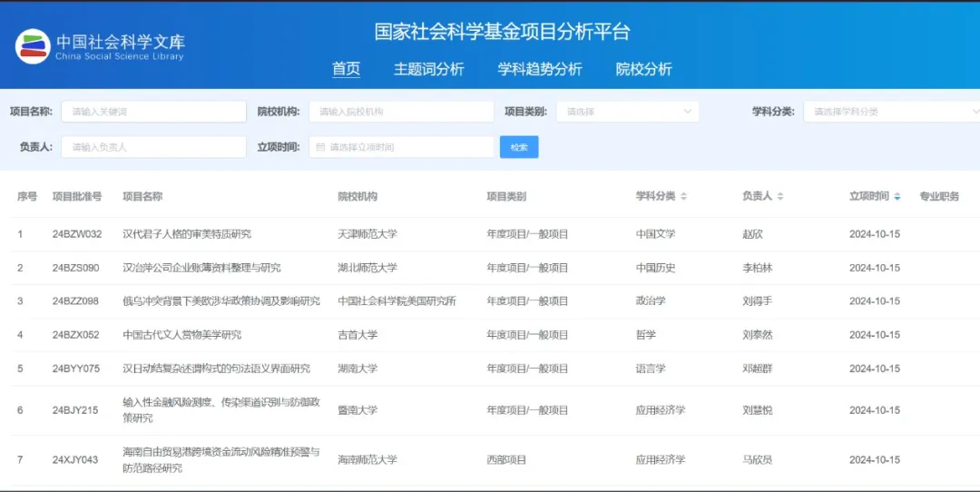Focus the 项目名称 keyword input
The width and height of the screenshot is (980, 492).
153,112
